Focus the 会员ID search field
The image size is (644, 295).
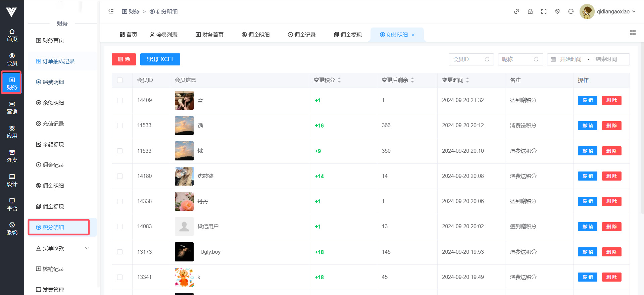coord(467,59)
